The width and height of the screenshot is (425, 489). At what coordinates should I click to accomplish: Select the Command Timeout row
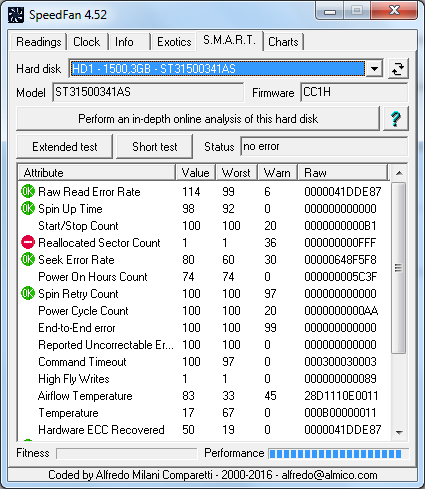click(204, 362)
